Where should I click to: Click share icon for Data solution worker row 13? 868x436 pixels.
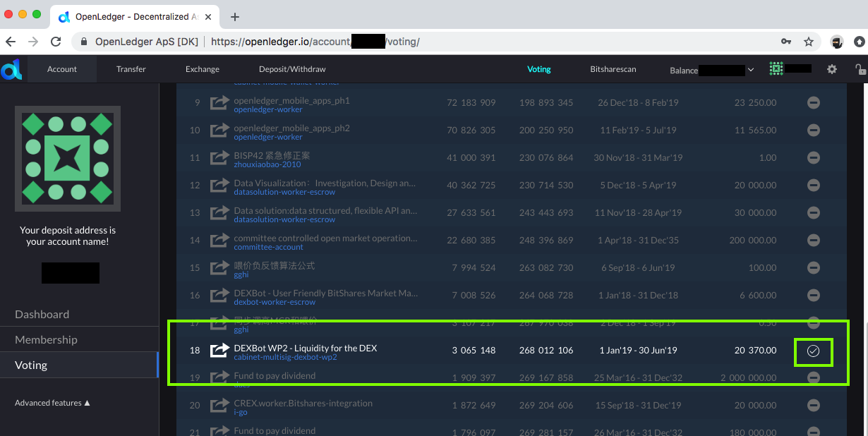[220, 213]
